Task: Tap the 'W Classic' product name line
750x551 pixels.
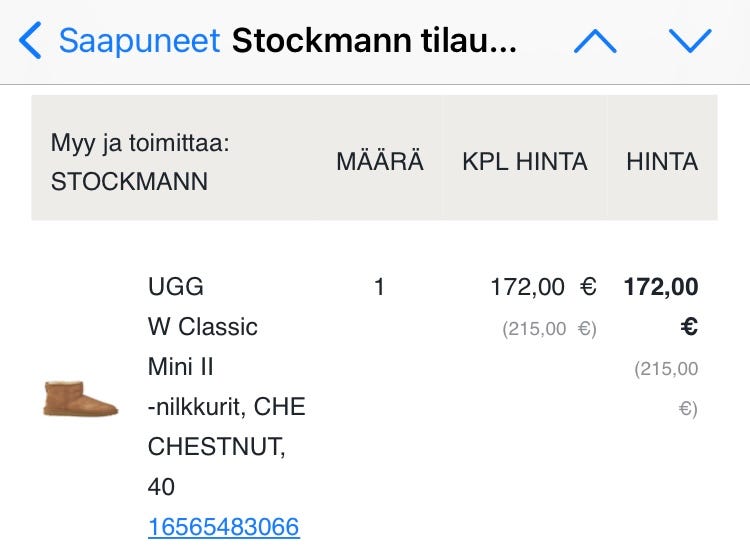Action: coord(203,327)
